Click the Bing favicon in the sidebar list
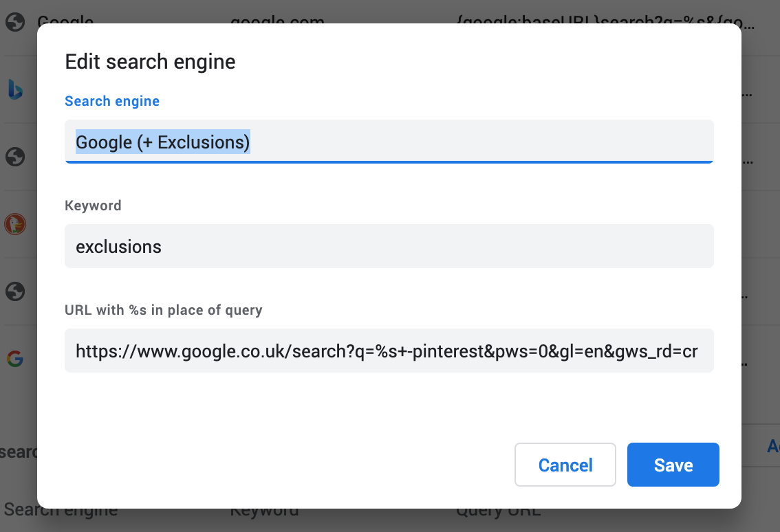The image size is (780, 532). pyautogui.click(x=16, y=89)
